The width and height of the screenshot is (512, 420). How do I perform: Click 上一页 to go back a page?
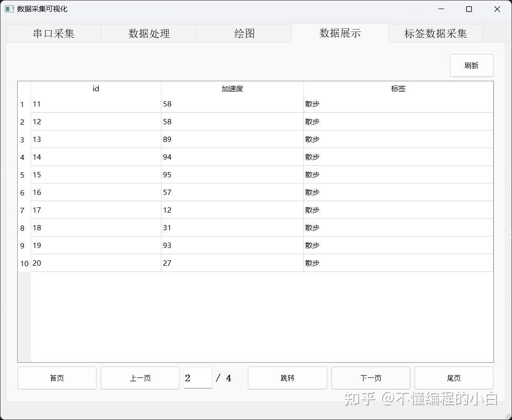140,378
